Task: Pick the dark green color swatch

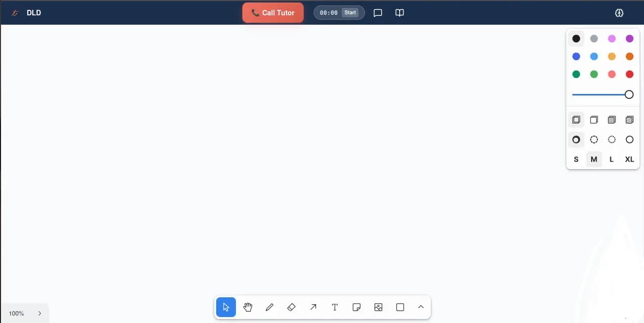Action: coord(576,74)
